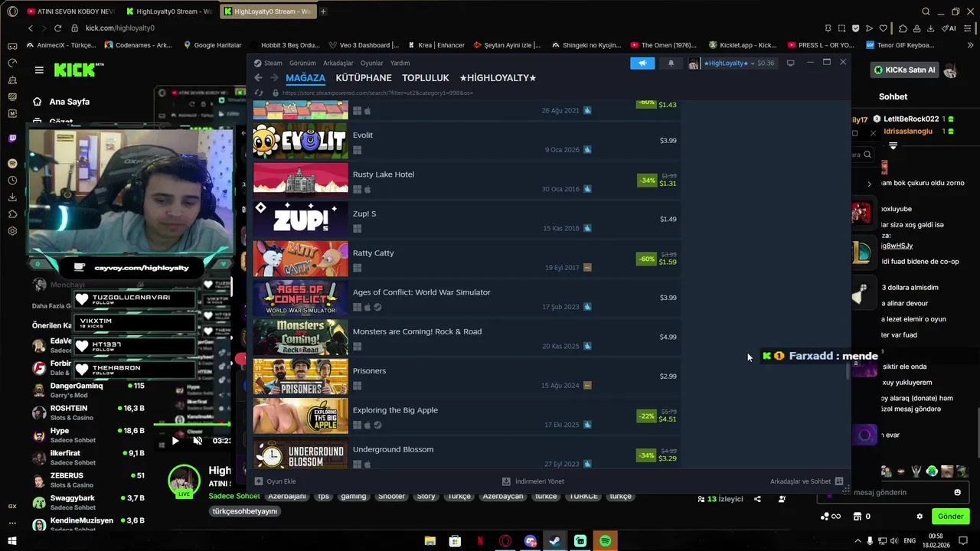Screen dimensions: 980x551
Task: Open the Swaggybark recommended channel
Action: pyautogui.click(x=88, y=503)
